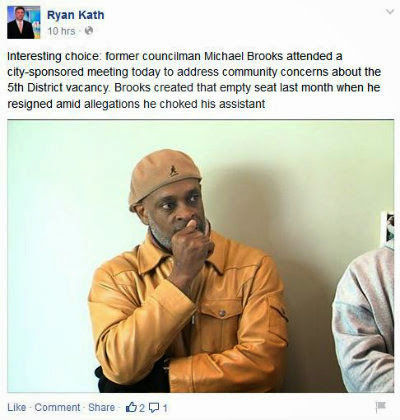The image size is (400, 420).
Task: Click the post text beginning Interesting choice
Action: tap(194, 80)
